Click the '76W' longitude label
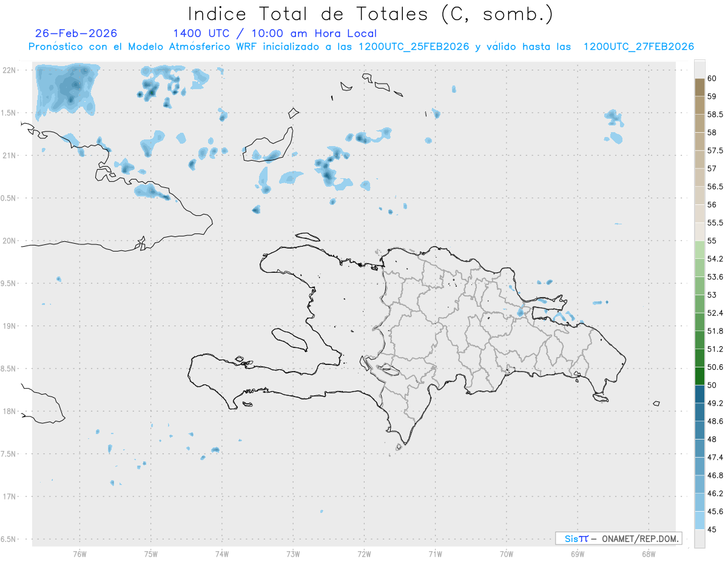The image size is (728, 562). (79, 554)
